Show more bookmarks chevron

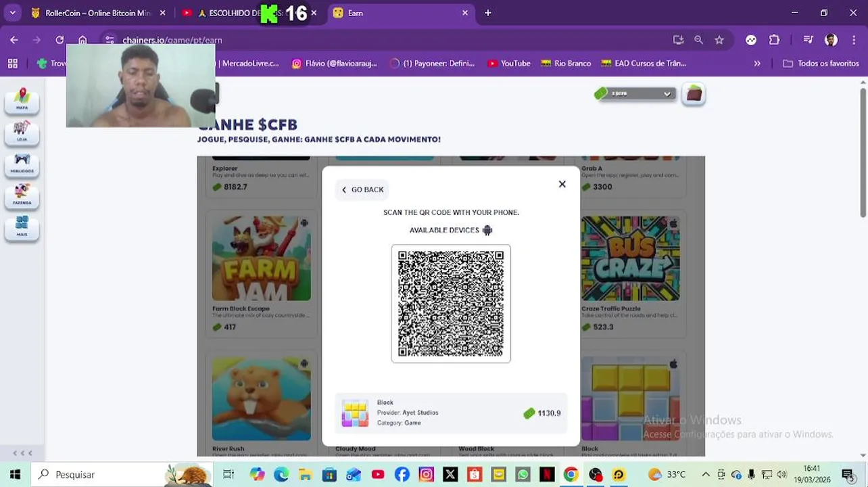757,64
